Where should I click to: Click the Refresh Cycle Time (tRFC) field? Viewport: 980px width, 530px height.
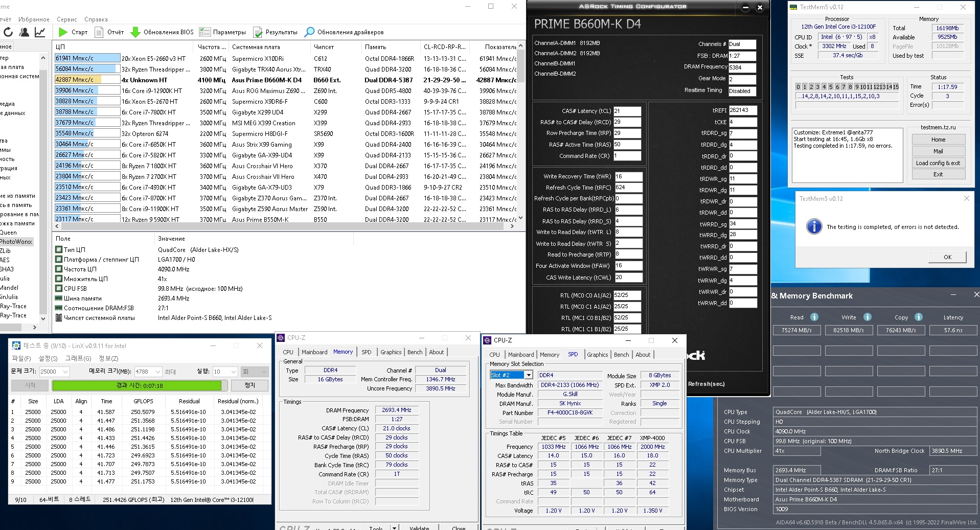pos(628,188)
